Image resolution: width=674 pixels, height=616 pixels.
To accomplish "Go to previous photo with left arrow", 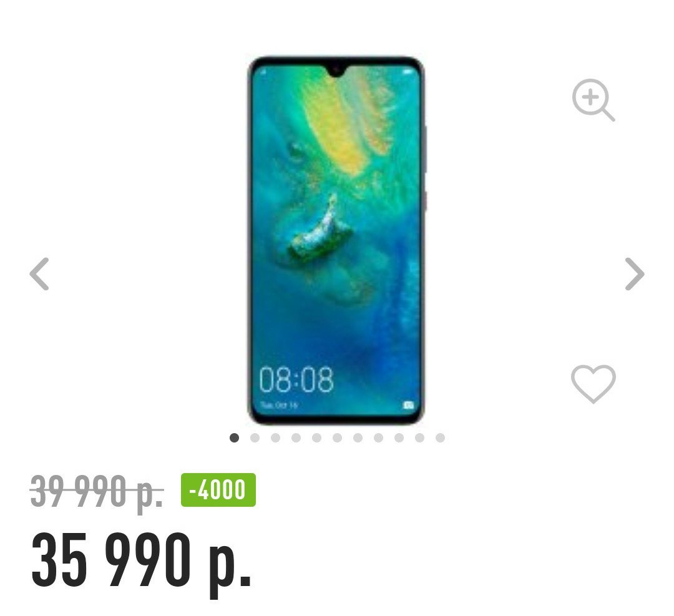I will pyautogui.click(x=39, y=274).
